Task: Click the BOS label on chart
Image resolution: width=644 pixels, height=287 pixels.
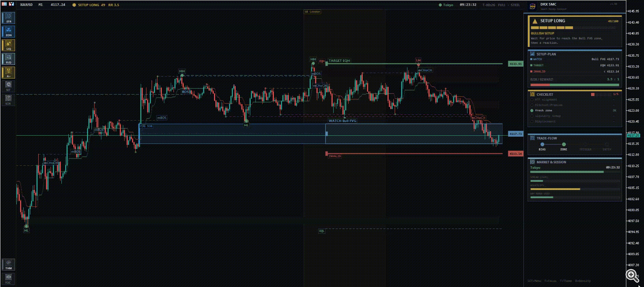Action: point(185,92)
